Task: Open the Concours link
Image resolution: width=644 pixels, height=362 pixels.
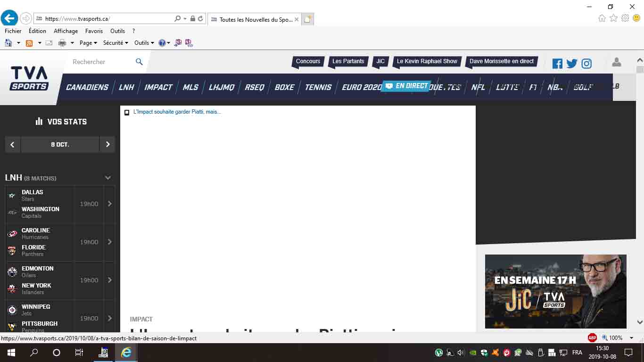Action: [x=308, y=61]
